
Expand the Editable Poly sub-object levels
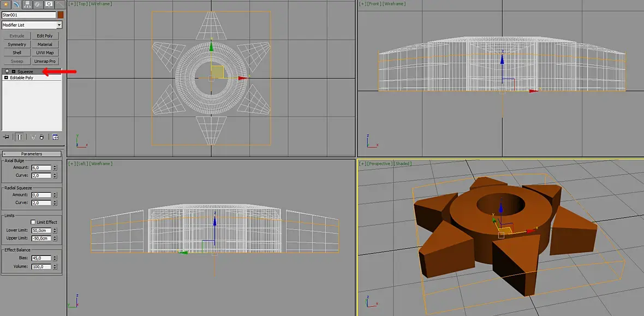(6, 77)
